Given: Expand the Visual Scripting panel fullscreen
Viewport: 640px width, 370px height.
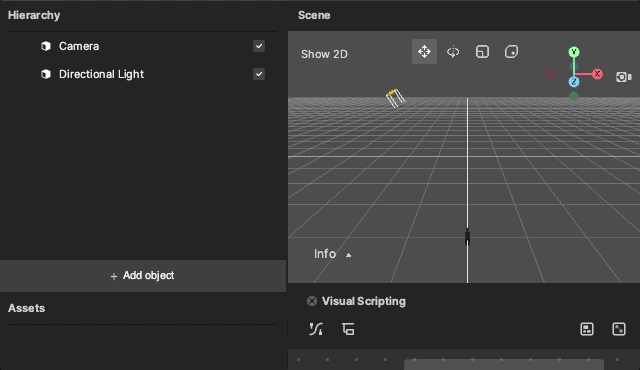Looking at the screenshot, I should (x=619, y=329).
